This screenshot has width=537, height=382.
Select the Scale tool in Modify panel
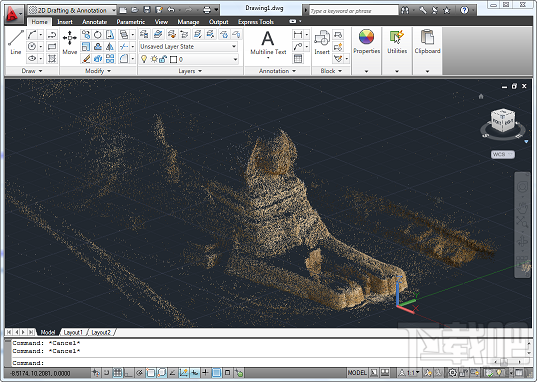pos(86,46)
